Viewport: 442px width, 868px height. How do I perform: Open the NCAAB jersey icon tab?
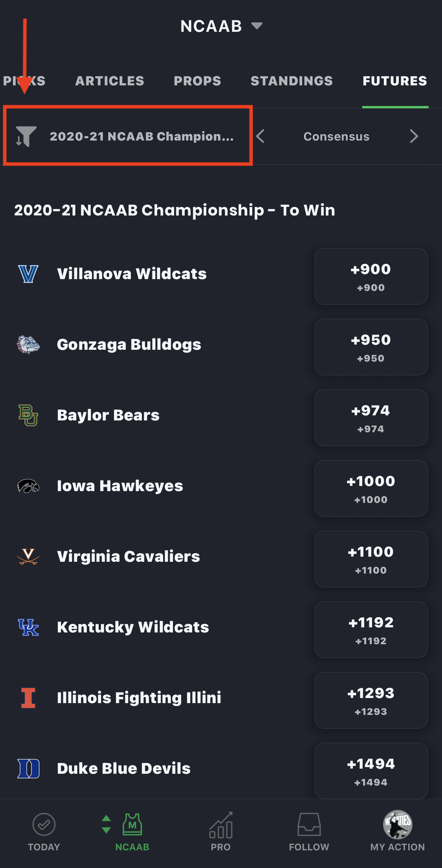click(x=132, y=824)
